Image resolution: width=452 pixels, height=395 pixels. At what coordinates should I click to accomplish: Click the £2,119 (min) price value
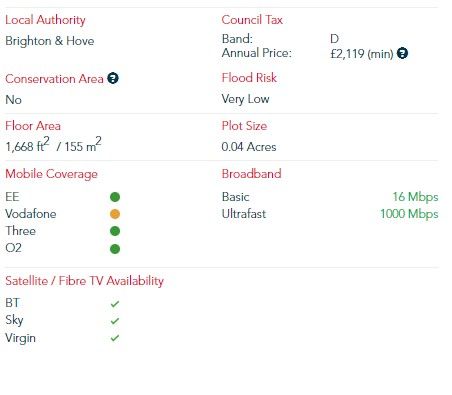pyautogui.click(x=362, y=53)
